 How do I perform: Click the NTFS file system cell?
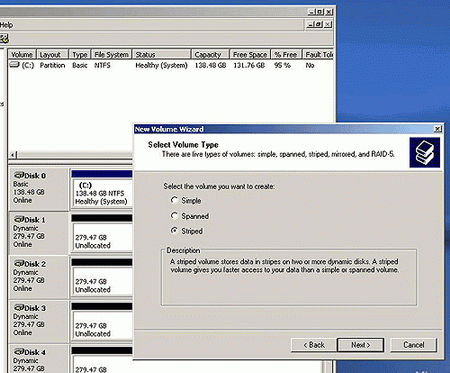[x=102, y=65]
